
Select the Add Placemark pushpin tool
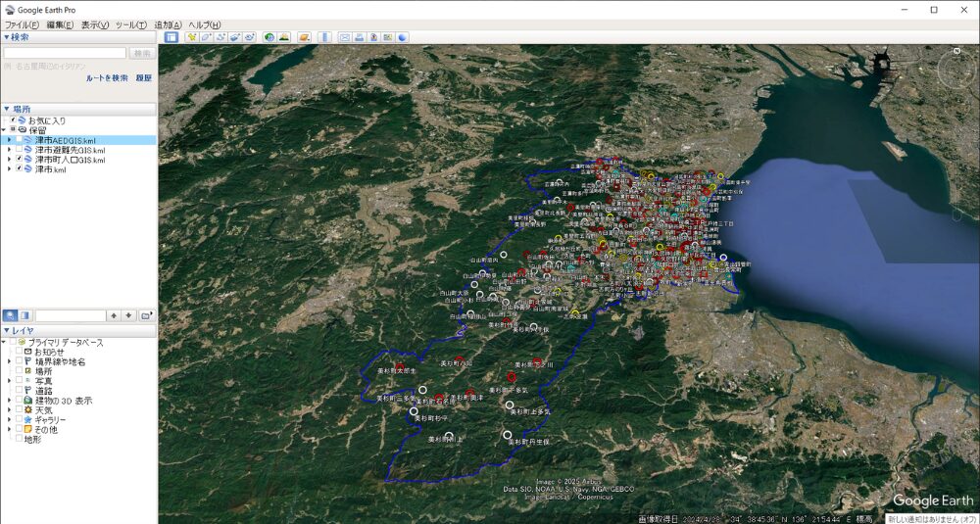[x=191, y=37]
